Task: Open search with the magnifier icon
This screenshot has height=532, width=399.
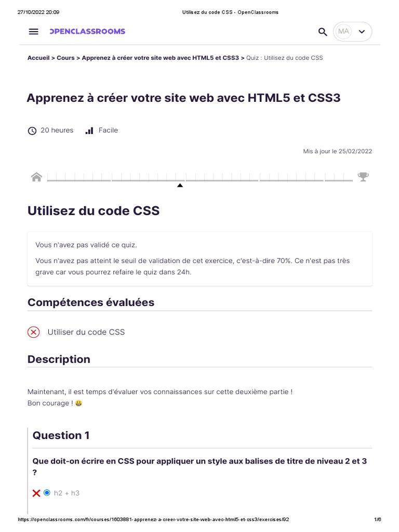Action: [x=323, y=32]
